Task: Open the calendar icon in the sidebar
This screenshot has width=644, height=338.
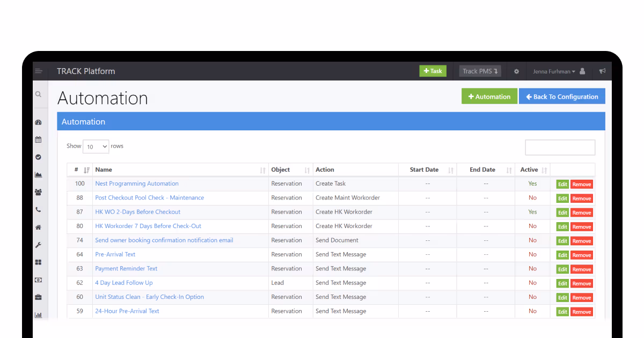Action: (x=38, y=139)
